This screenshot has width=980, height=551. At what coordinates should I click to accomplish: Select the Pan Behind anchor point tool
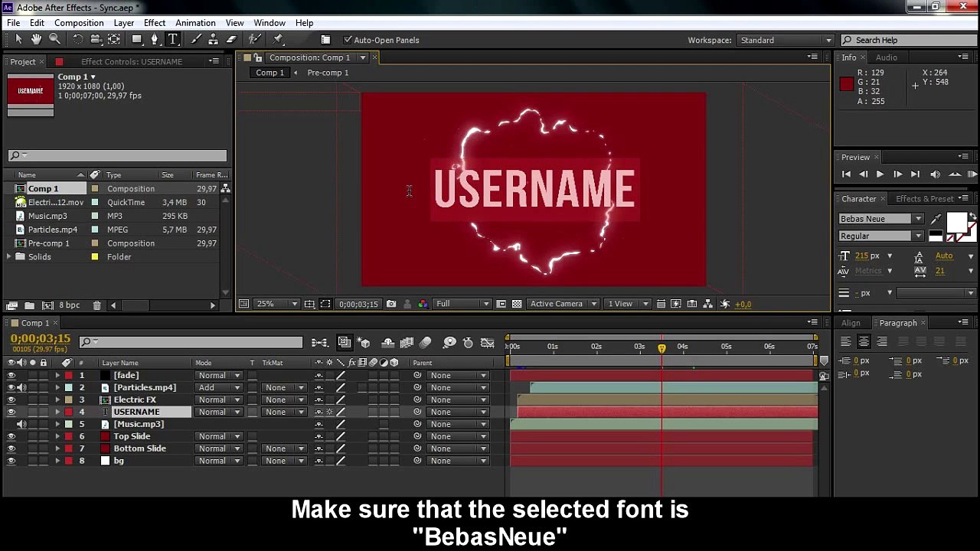[x=114, y=39]
